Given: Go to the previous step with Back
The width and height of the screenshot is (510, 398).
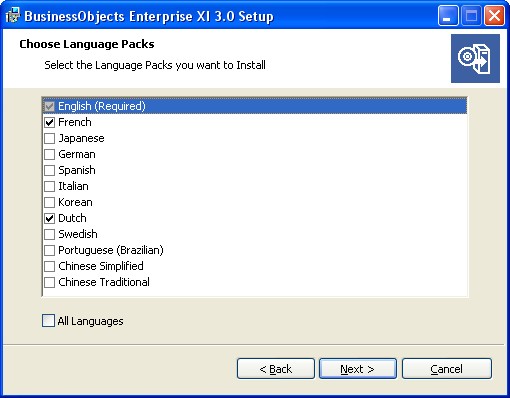Looking at the screenshot, I should tap(276, 369).
